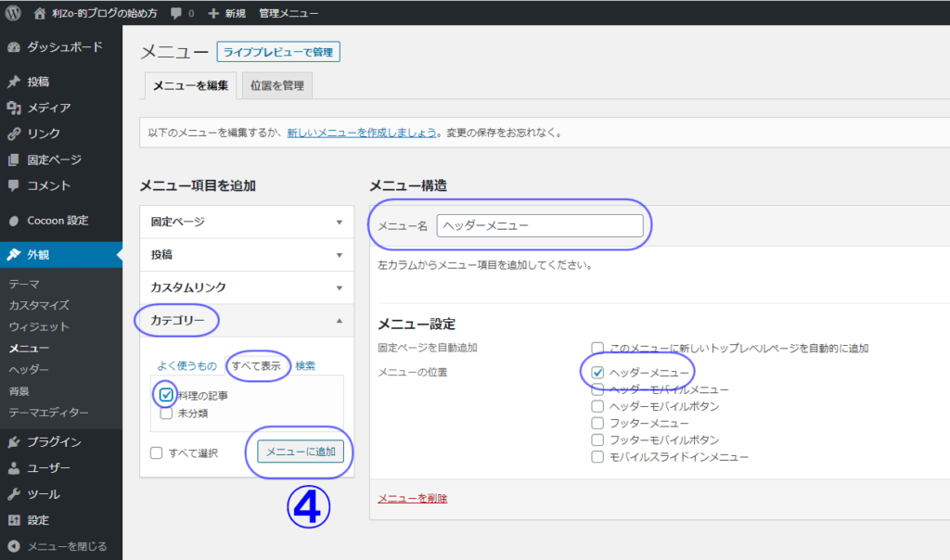Expand the 固定ページ accordion section
950x560 pixels.
[x=339, y=223]
